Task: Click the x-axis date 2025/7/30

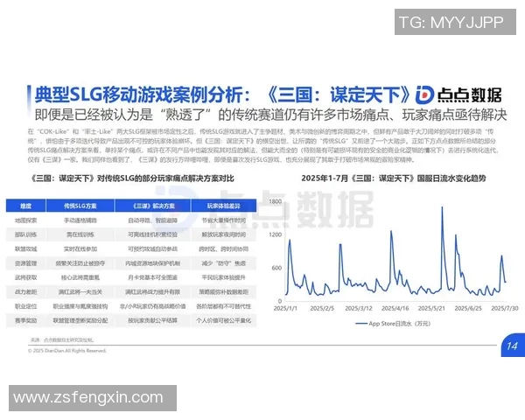Action: (x=505, y=308)
